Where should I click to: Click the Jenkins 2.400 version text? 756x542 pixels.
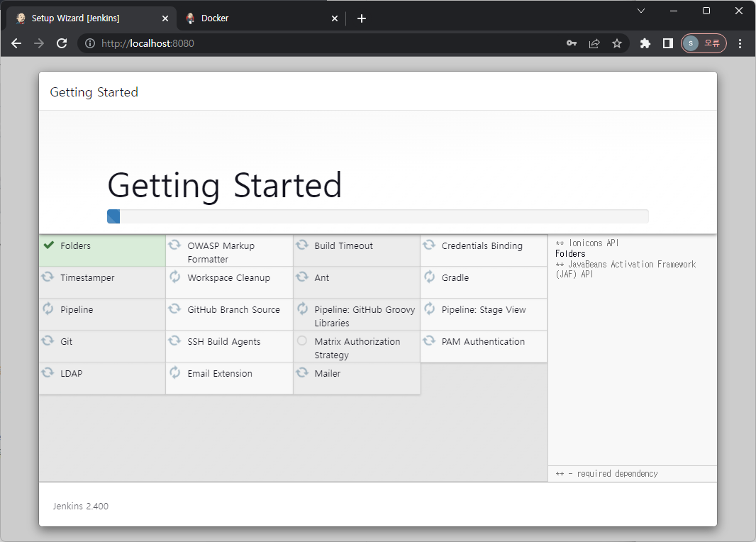click(81, 506)
